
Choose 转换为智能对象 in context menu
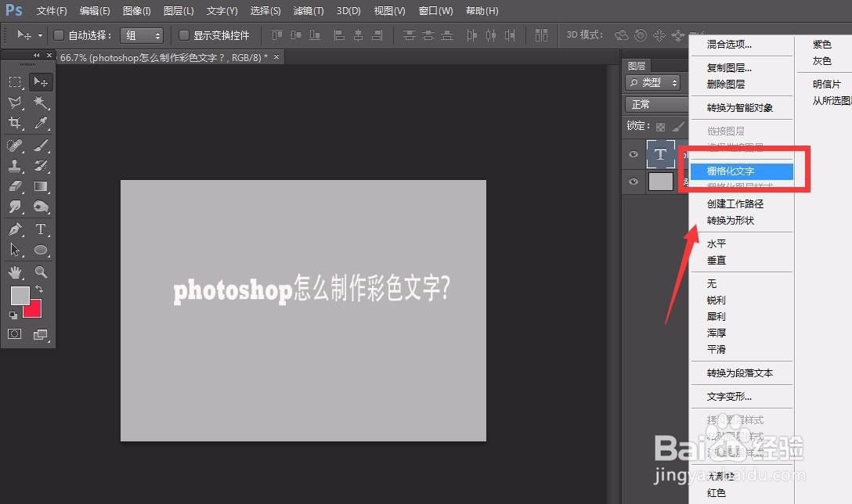pos(741,107)
